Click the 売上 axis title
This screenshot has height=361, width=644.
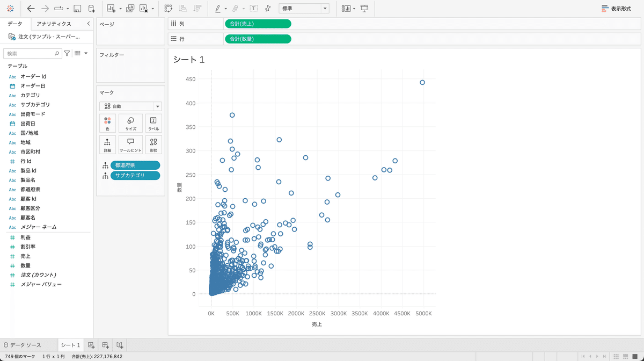coord(317,324)
